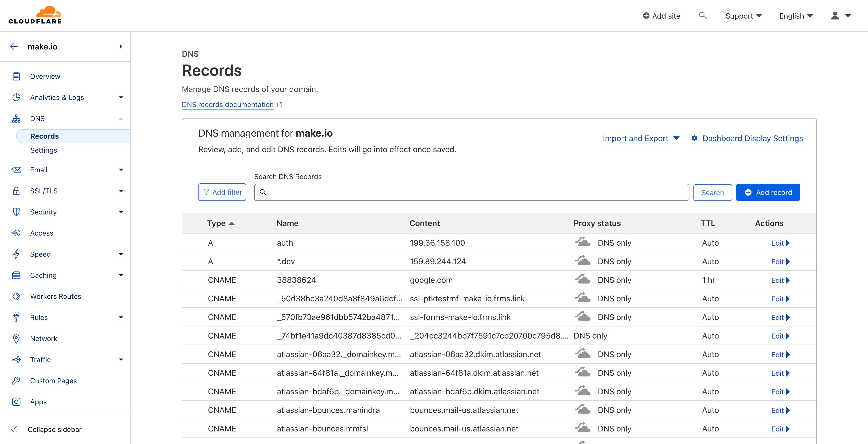
Task: Click the Add site button
Action: pos(661,16)
